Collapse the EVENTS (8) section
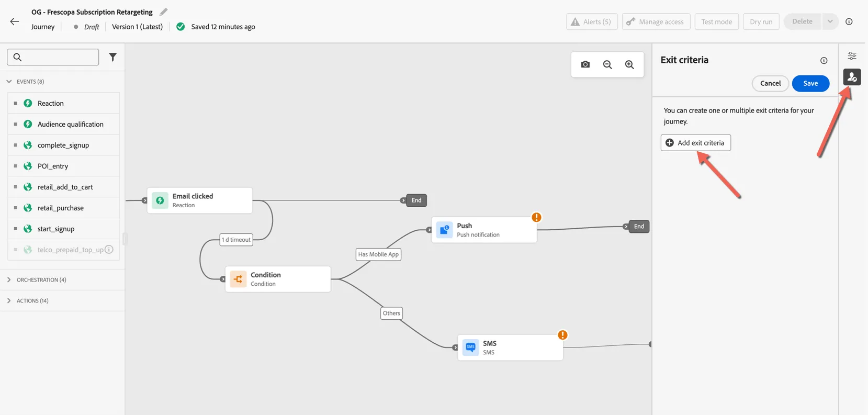This screenshot has height=415, width=868. click(x=9, y=82)
